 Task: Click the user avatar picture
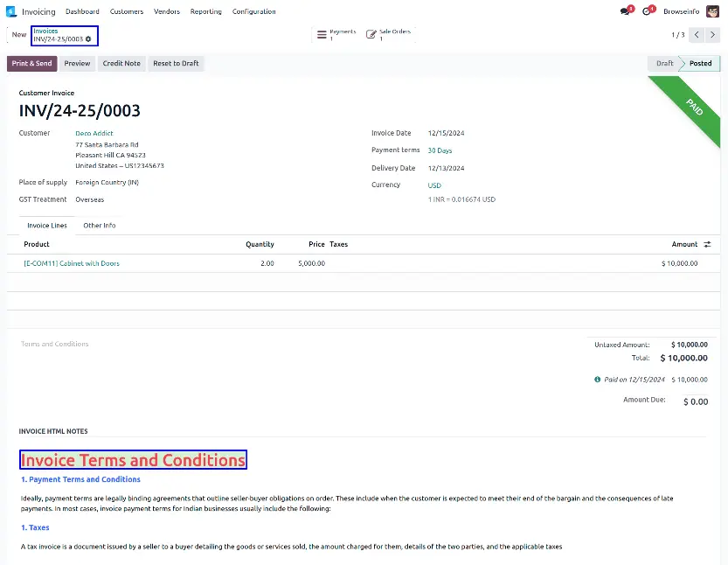pyautogui.click(x=713, y=11)
